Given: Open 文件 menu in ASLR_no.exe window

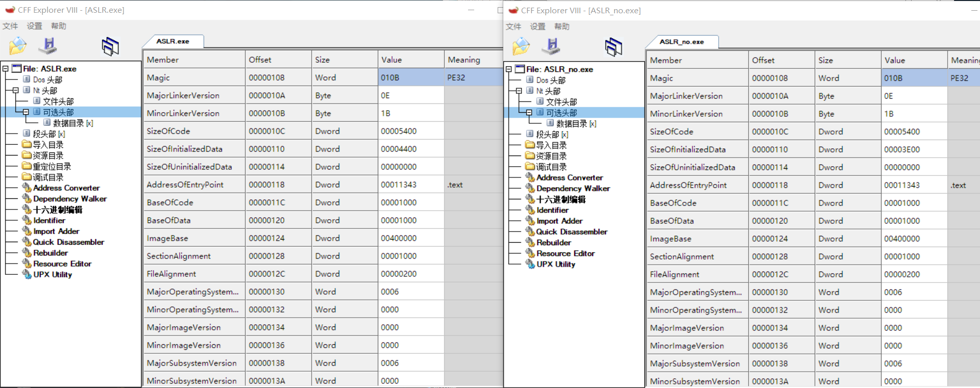Looking at the screenshot, I should pos(513,27).
